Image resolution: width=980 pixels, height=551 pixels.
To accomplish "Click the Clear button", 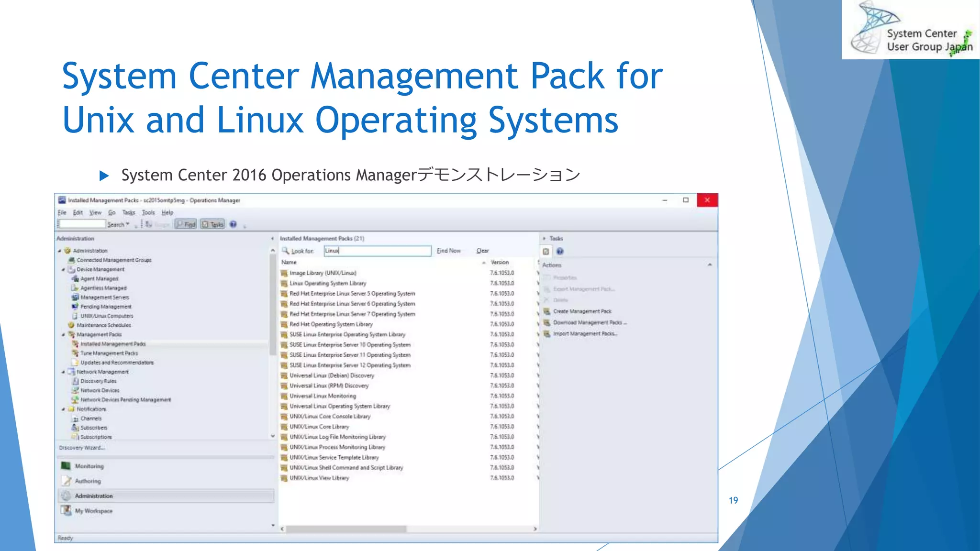I will 482,251.
